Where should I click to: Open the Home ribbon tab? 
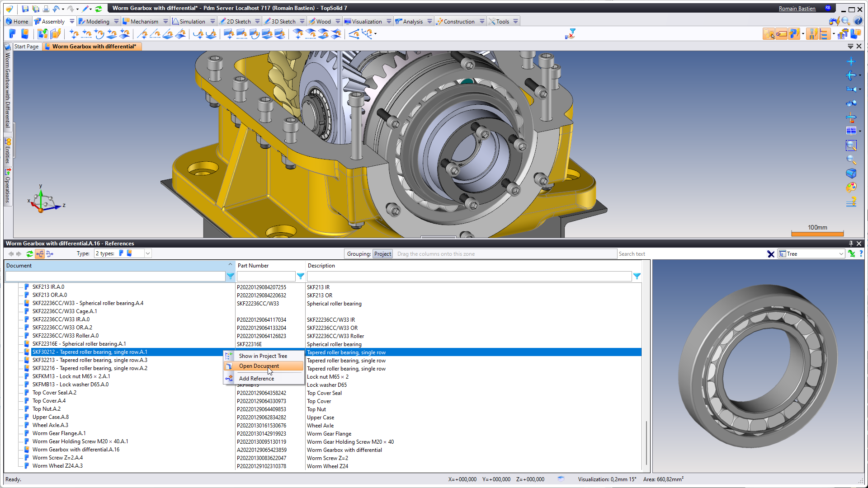[x=17, y=21]
